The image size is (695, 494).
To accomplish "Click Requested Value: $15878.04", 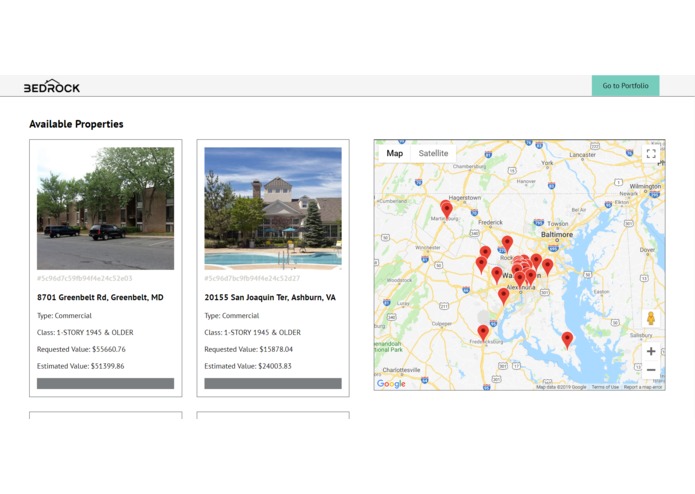I will click(249, 349).
